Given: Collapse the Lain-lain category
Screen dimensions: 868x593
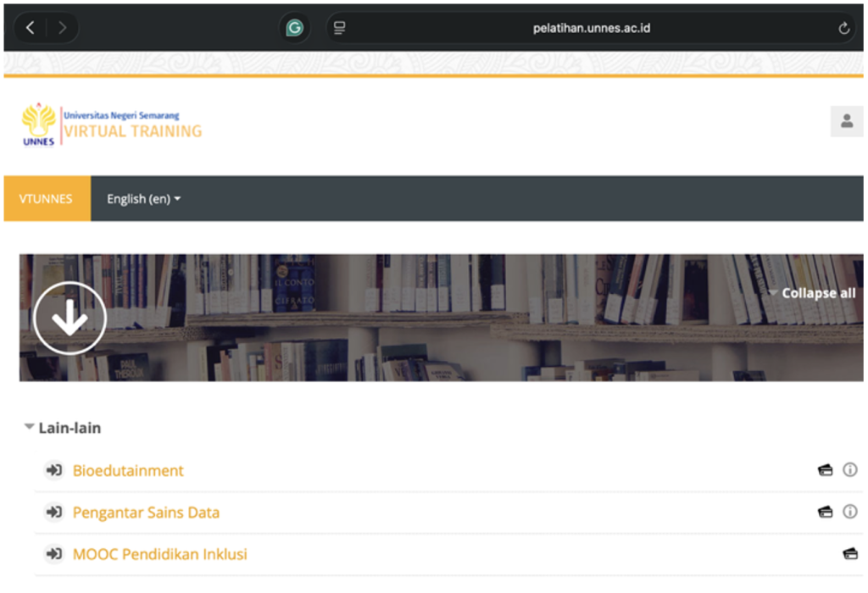Looking at the screenshot, I should (31, 428).
